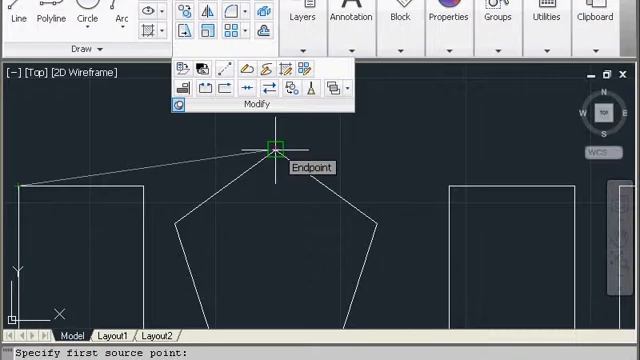Open the [-] viewport controls menu
640x360 pixels.
[x=14, y=73]
